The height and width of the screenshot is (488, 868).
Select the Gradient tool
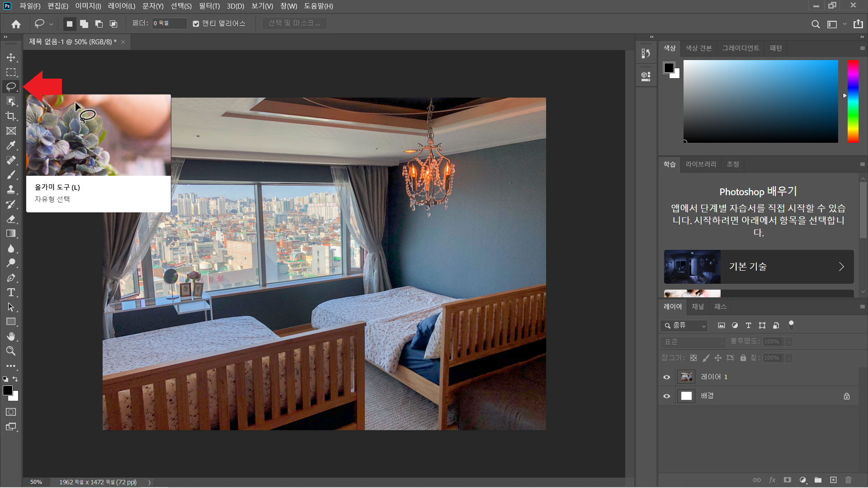pyautogui.click(x=11, y=234)
